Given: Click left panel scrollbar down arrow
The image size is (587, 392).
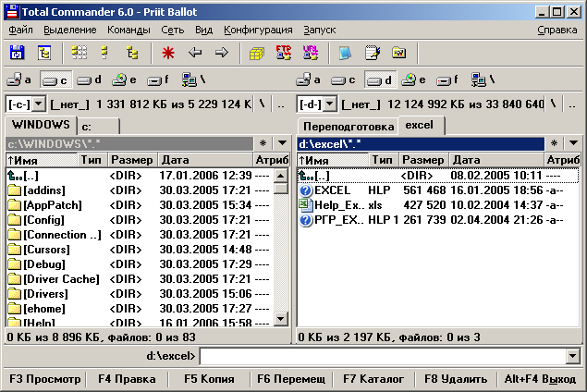Looking at the screenshot, I should point(281,319).
